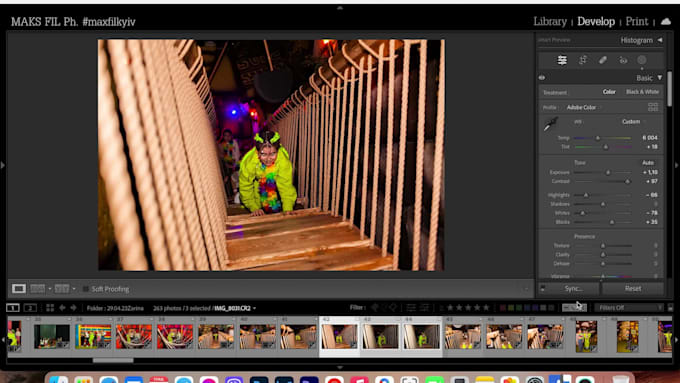Viewport: 680px width, 383px height.
Task: Enable the Soft Proofing checkbox
Action: [85, 289]
